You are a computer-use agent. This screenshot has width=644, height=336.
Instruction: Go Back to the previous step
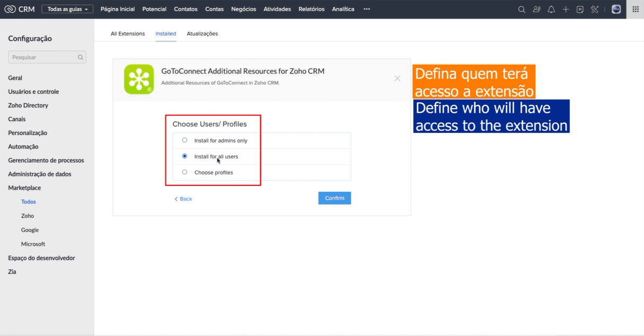pyautogui.click(x=183, y=199)
